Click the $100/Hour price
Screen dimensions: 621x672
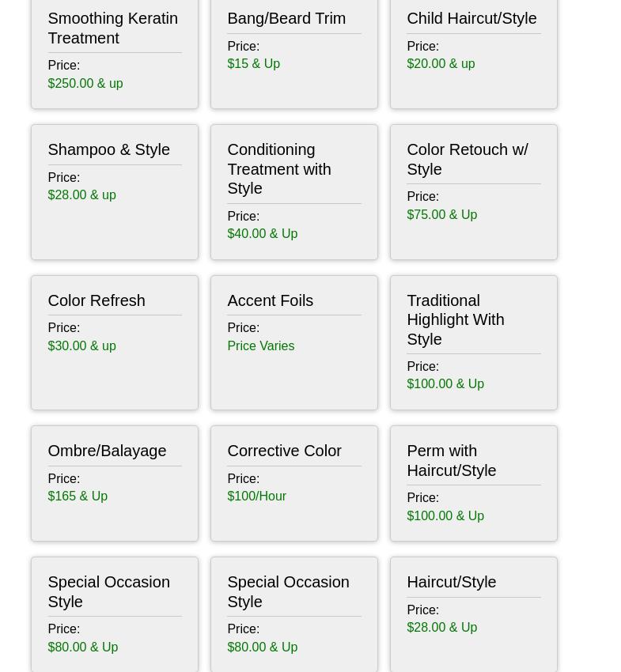click(x=256, y=496)
